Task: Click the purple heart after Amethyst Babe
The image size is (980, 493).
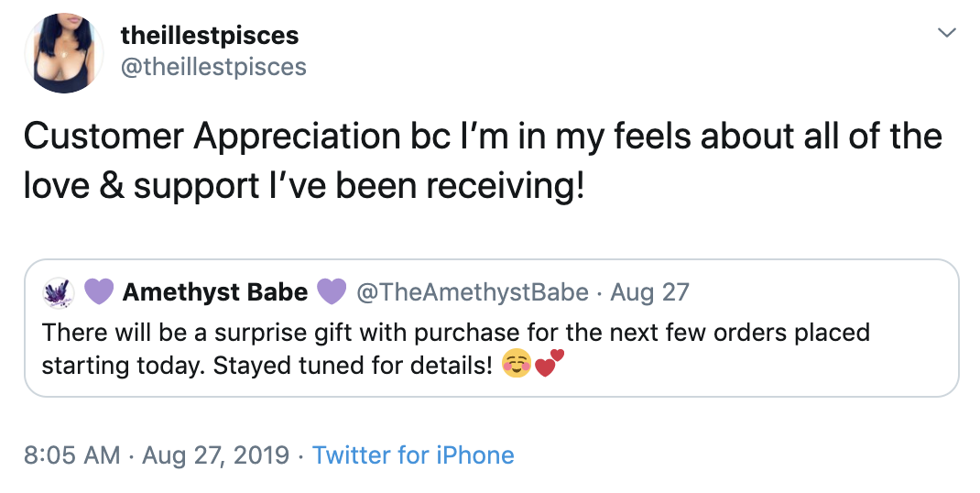Action: pyautogui.click(x=332, y=292)
